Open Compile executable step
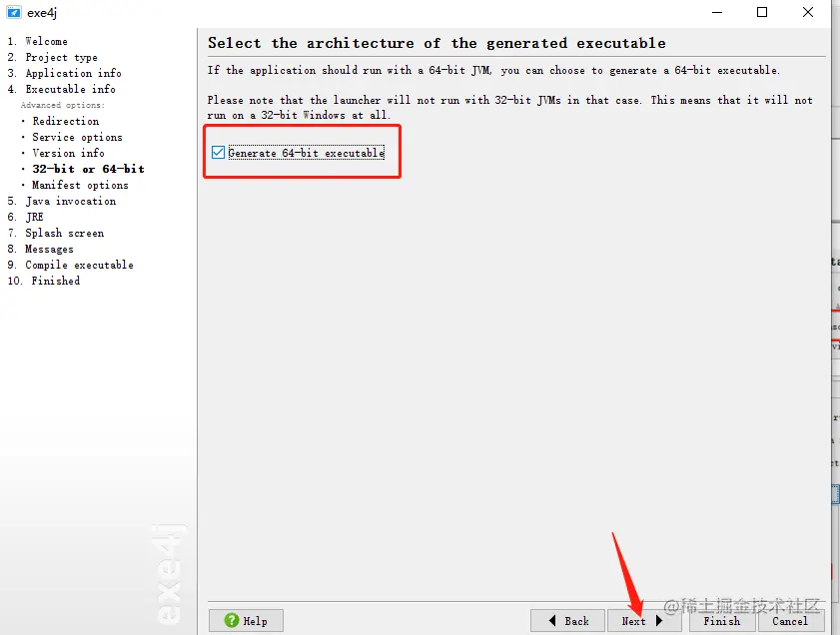Image resolution: width=840 pixels, height=635 pixels. [x=79, y=265]
